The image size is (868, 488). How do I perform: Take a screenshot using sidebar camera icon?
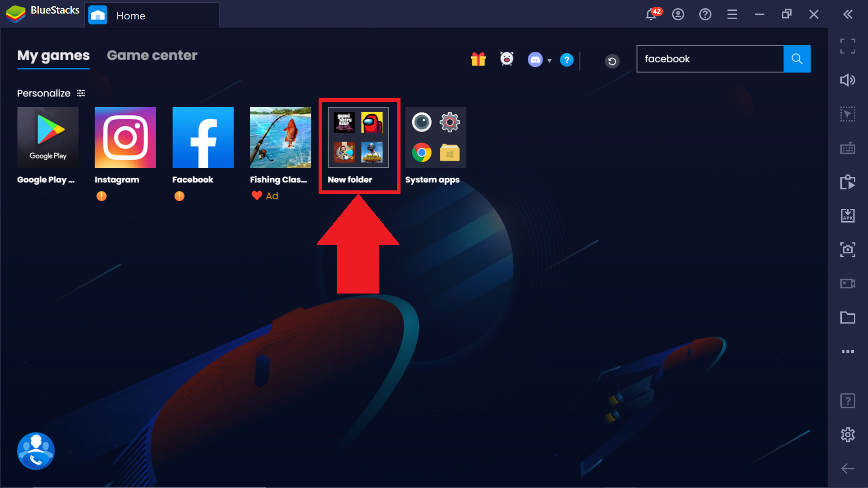click(x=847, y=250)
